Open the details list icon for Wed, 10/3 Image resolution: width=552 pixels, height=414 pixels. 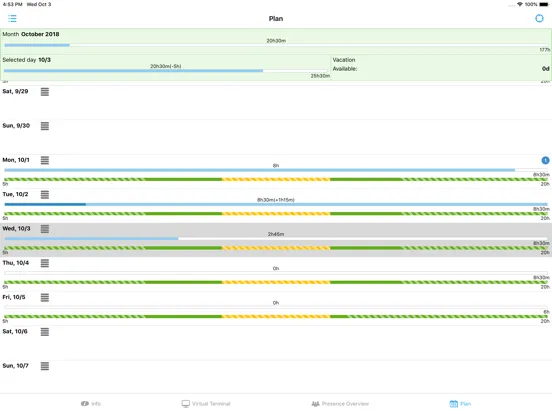tap(45, 229)
